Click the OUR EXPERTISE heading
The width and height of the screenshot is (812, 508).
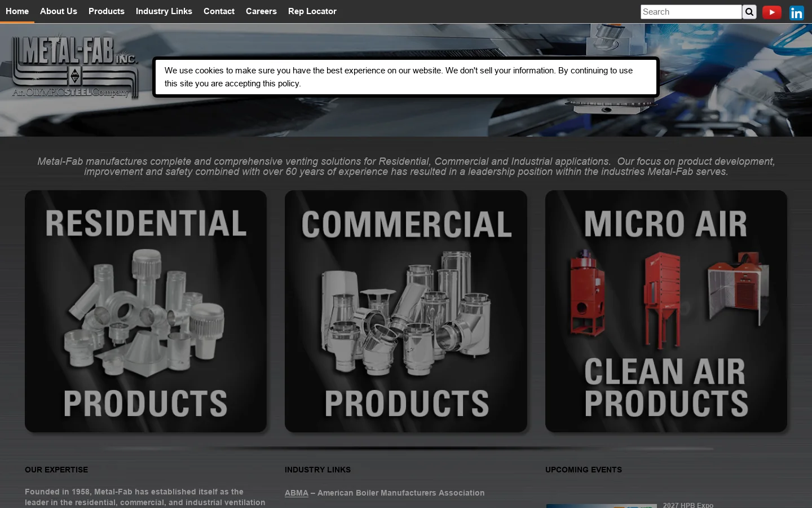56,470
